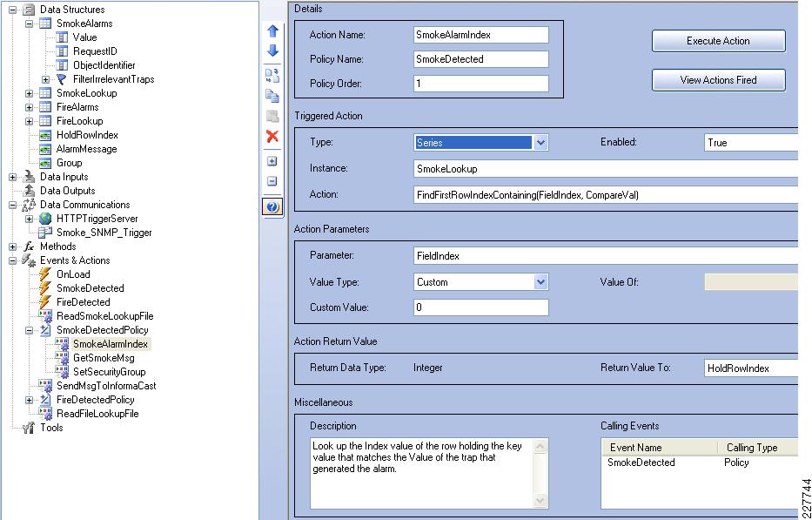The image size is (812, 520).
Task: Click the Return Value To HoldRowIndex field
Action: [751, 368]
